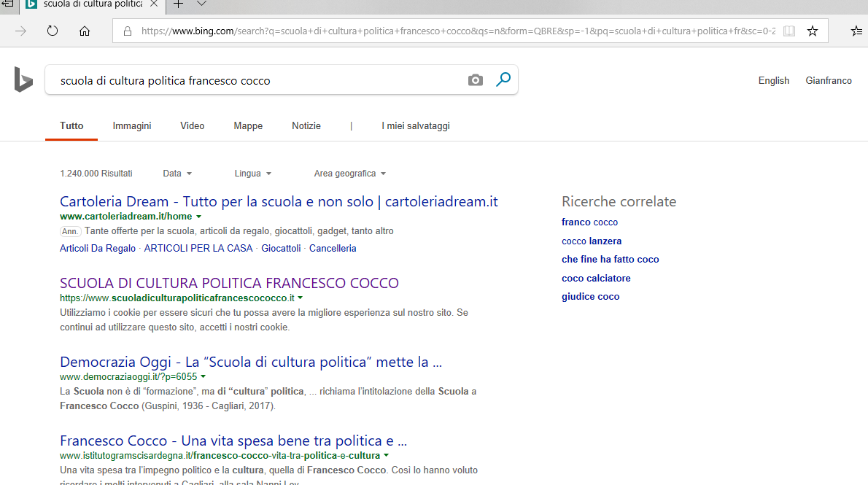This screenshot has height=485, width=868.
Task: Click the browser forward arrow
Action: 20,31
